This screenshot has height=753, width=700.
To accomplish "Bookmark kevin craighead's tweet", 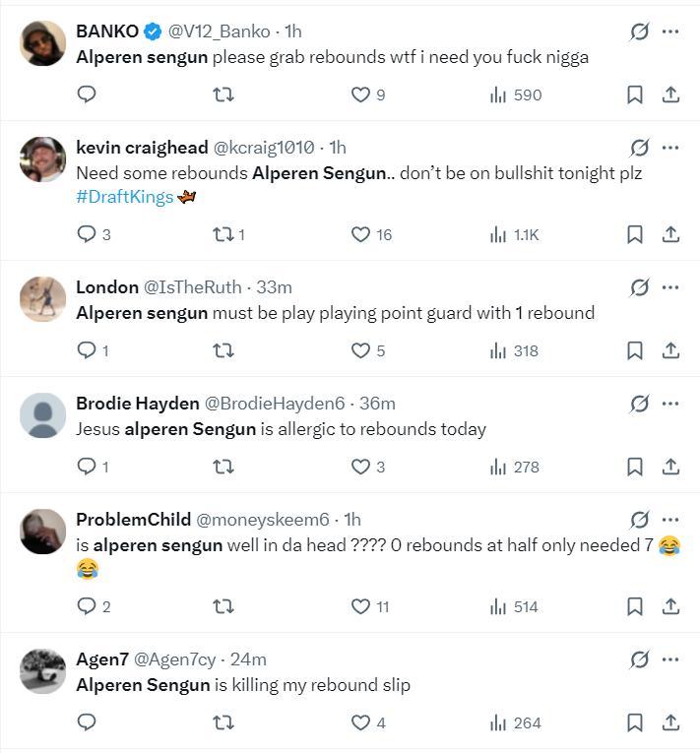I will point(635,234).
